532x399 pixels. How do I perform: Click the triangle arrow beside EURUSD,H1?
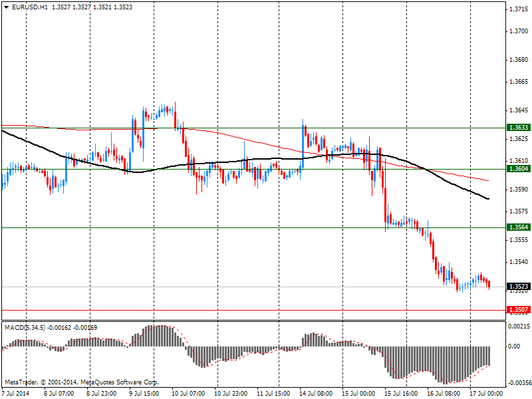point(7,7)
